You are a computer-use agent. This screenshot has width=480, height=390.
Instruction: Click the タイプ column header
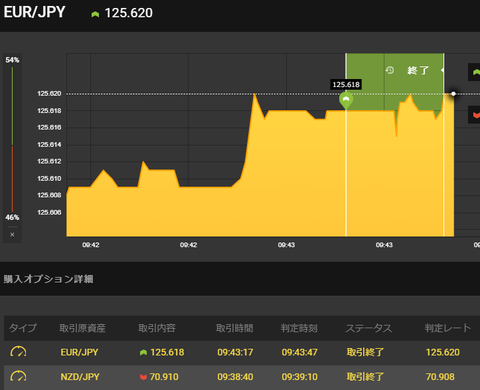(x=23, y=328)
